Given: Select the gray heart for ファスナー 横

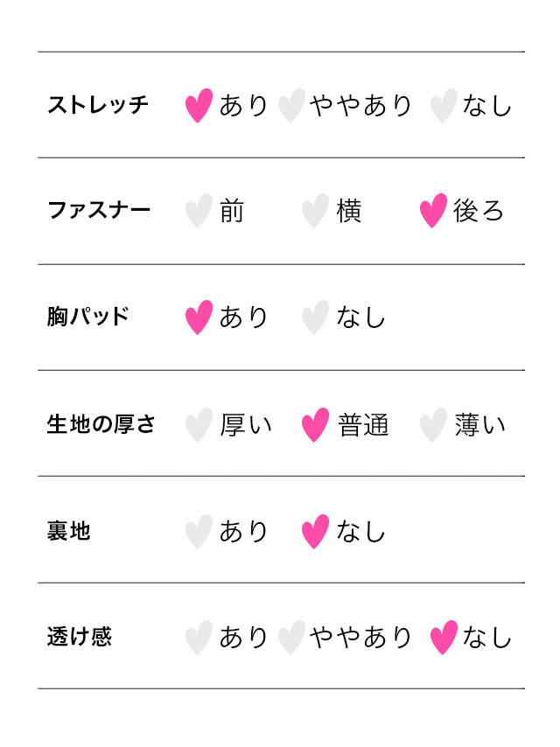Looking at the screenshot, I should pos(315,211).
